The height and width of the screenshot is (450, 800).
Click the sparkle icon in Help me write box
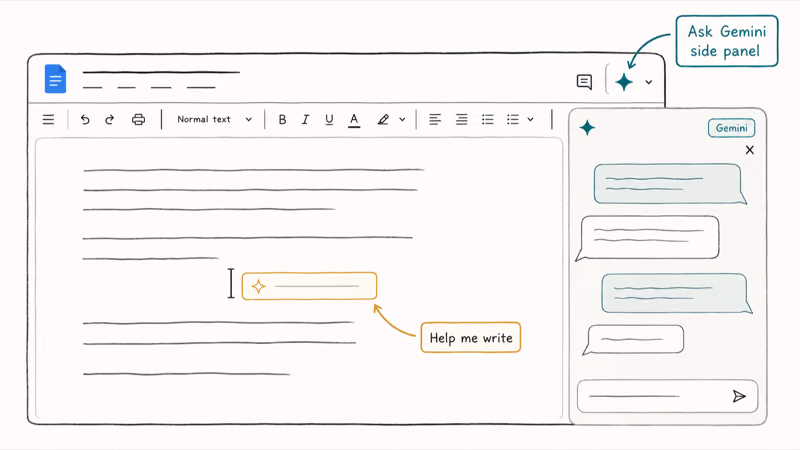click(259, 287)
